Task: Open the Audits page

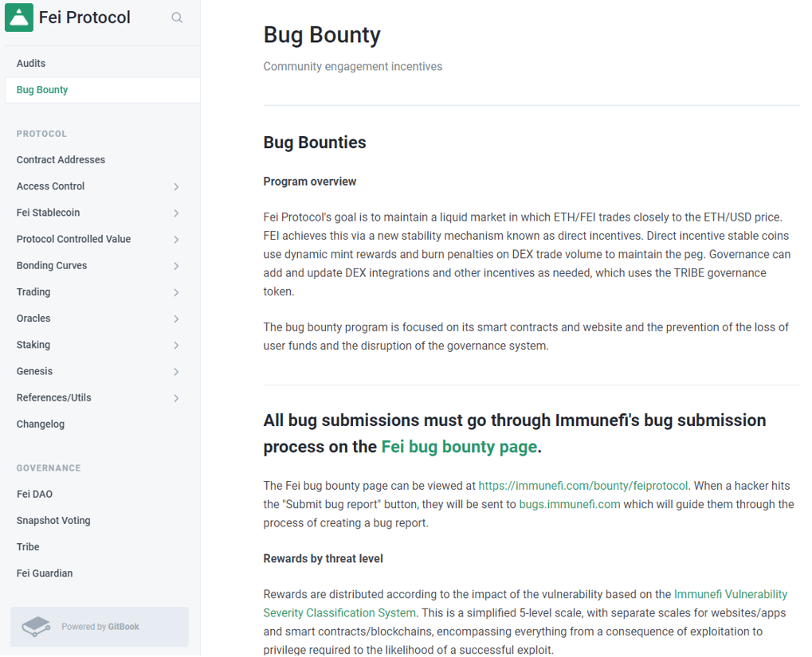Action: click(x=31, y=64)
